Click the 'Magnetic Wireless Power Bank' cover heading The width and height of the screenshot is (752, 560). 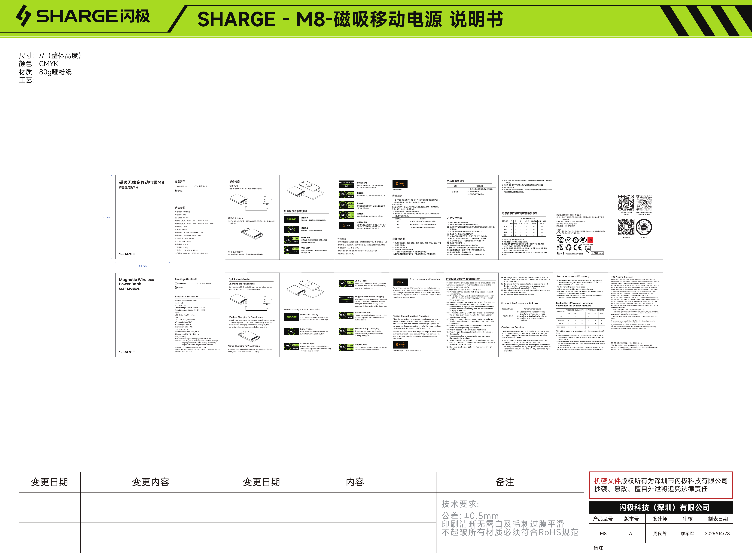[x=136, y=282]
